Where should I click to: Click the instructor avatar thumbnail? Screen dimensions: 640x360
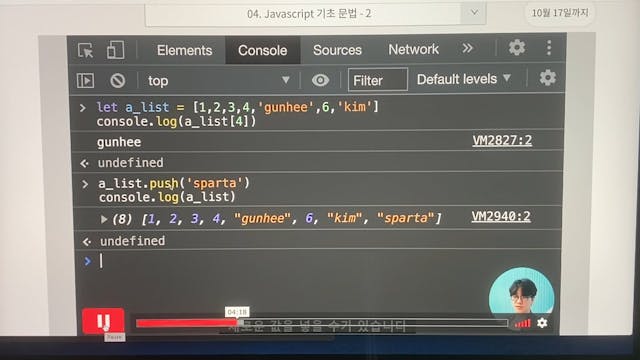point(521,292)
